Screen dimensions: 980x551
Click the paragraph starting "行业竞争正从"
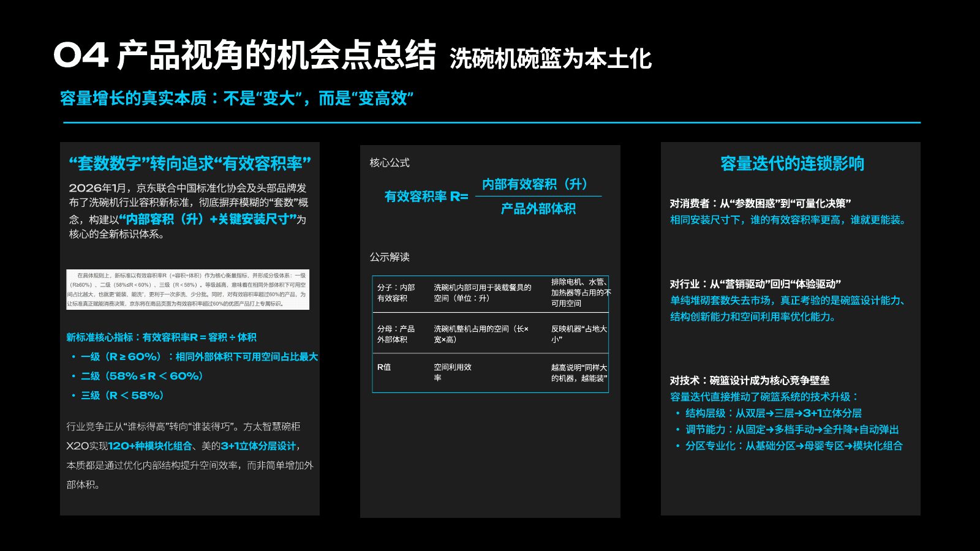click(190, 455)
